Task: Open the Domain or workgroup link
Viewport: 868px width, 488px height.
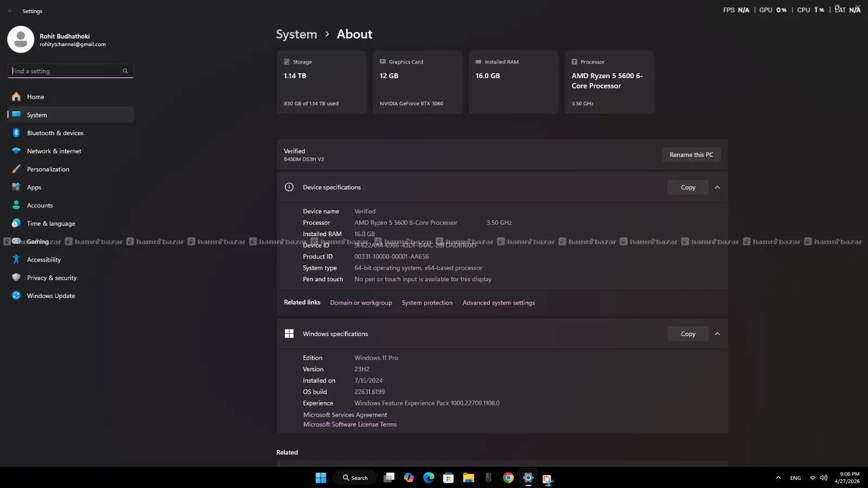Action: tap(361, 303)
